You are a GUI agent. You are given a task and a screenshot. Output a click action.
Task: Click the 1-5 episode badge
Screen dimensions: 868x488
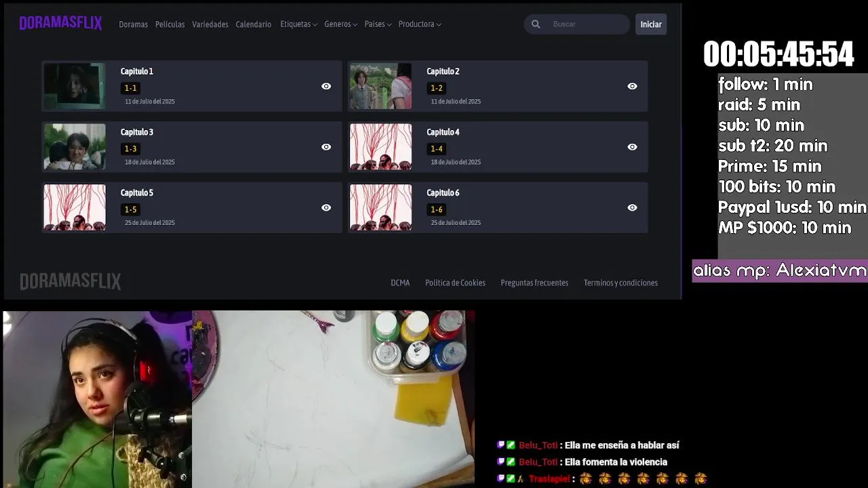point(130,209)
